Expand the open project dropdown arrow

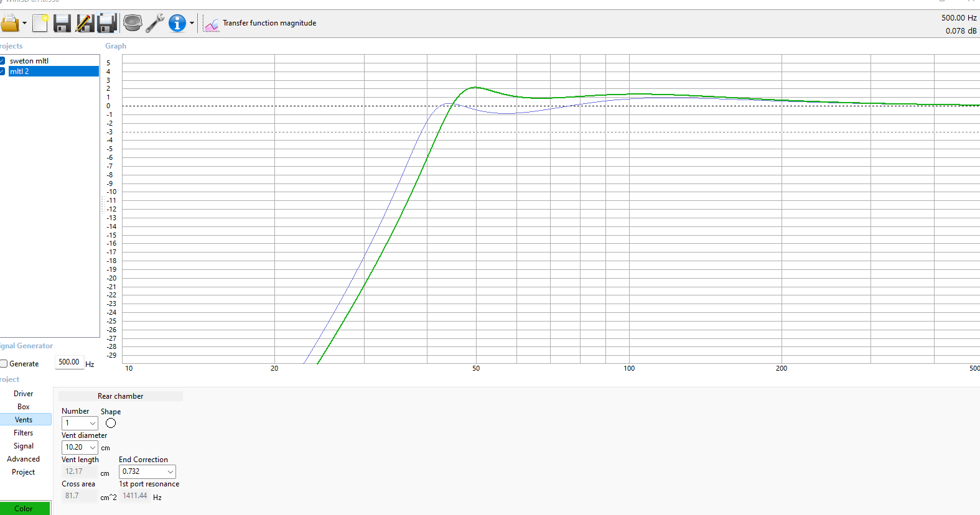24,23
